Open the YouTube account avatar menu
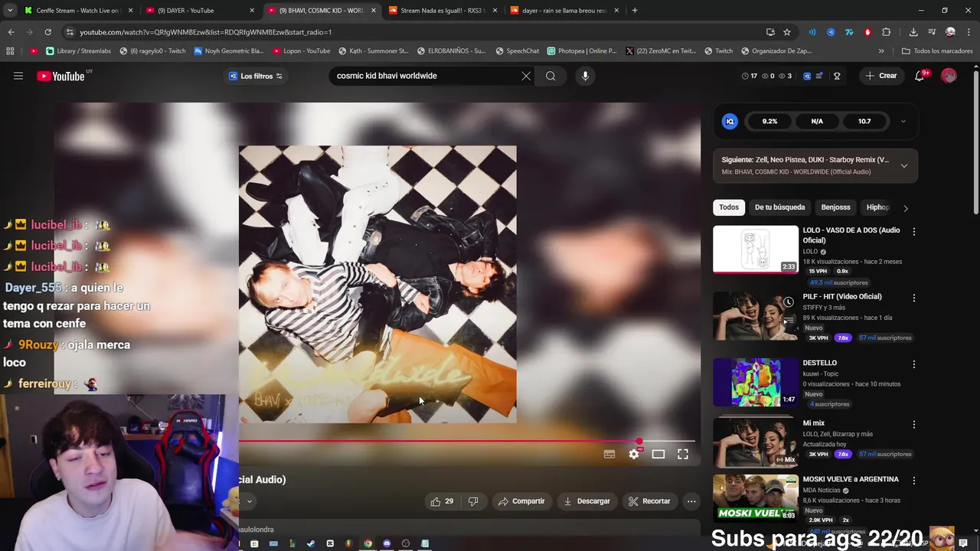 pos(949,76)
